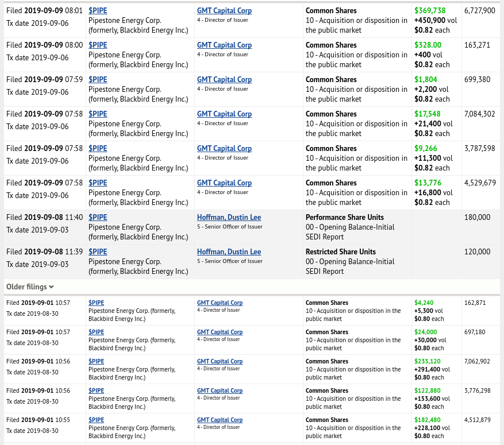Viewport: 504px width, 445px height.
Task: Open GMT Capital Corp in the $122,880 row
Action: tap(220, 390)
